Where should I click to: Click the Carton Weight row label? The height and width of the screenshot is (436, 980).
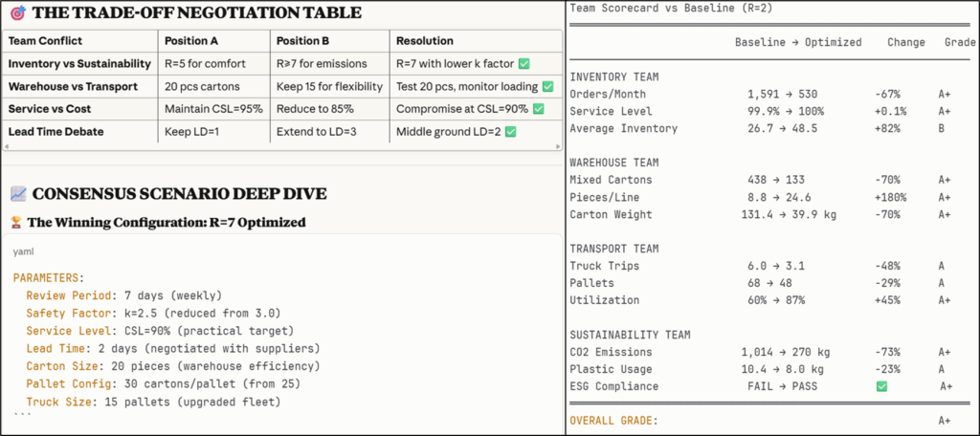[x=611, y=214]
